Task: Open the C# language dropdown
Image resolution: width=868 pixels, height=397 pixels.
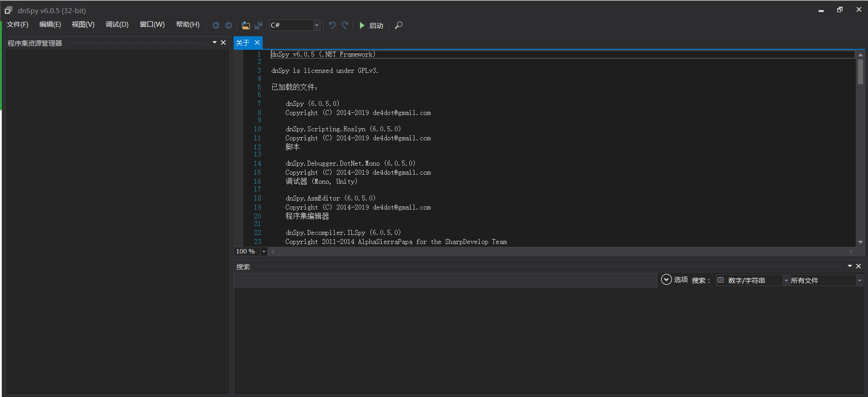Action: click(x=317, y=25)
